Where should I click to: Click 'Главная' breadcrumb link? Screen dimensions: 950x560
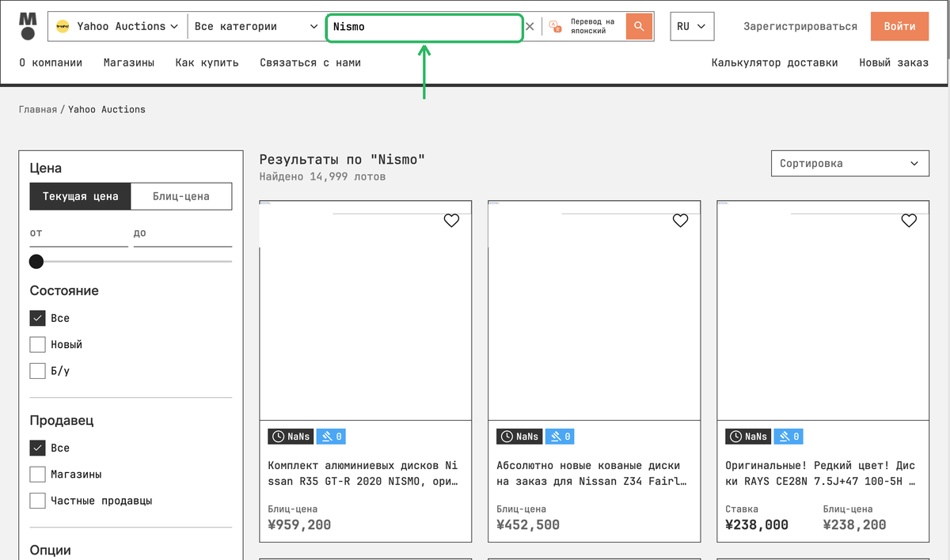38,109
